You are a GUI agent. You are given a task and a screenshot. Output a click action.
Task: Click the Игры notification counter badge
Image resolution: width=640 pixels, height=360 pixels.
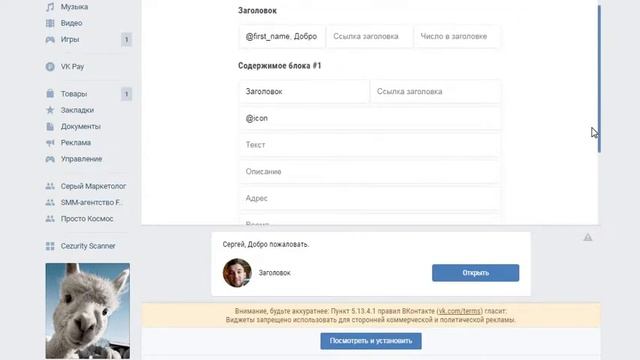point(127,40)
